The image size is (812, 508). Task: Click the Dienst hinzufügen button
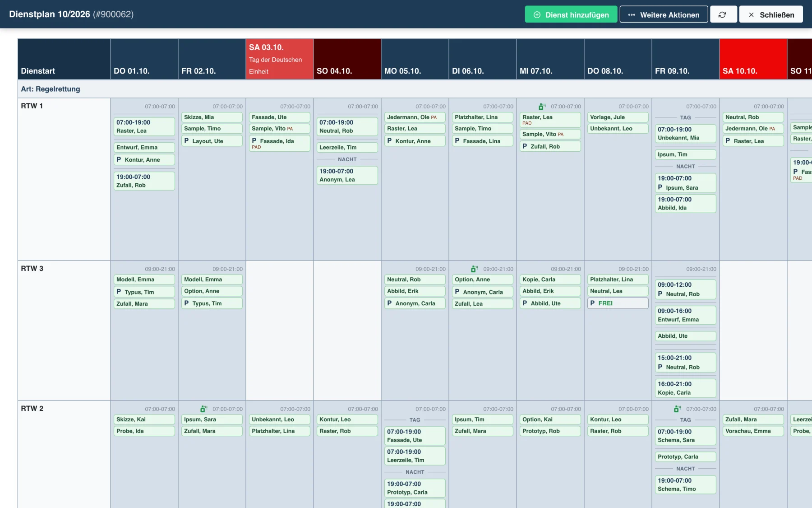coord(571,14)
